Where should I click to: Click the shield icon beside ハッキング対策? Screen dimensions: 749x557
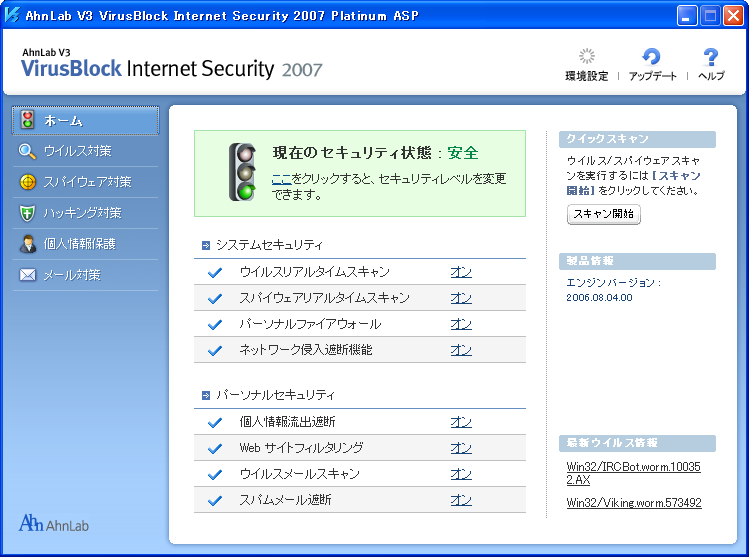point(27,213)
